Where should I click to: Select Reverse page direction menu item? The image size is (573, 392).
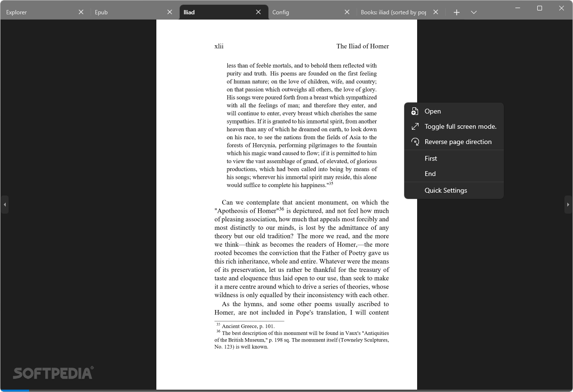pos(454,142)
